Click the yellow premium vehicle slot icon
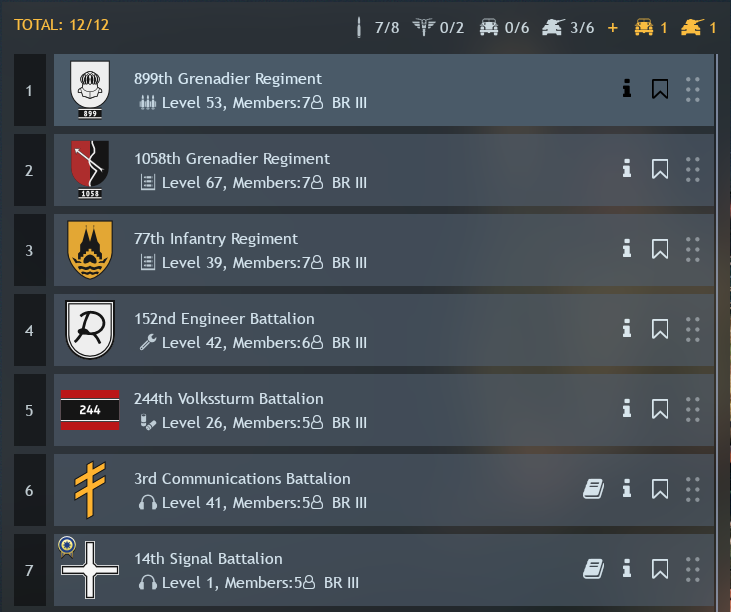731x612 pixels. 644,27
